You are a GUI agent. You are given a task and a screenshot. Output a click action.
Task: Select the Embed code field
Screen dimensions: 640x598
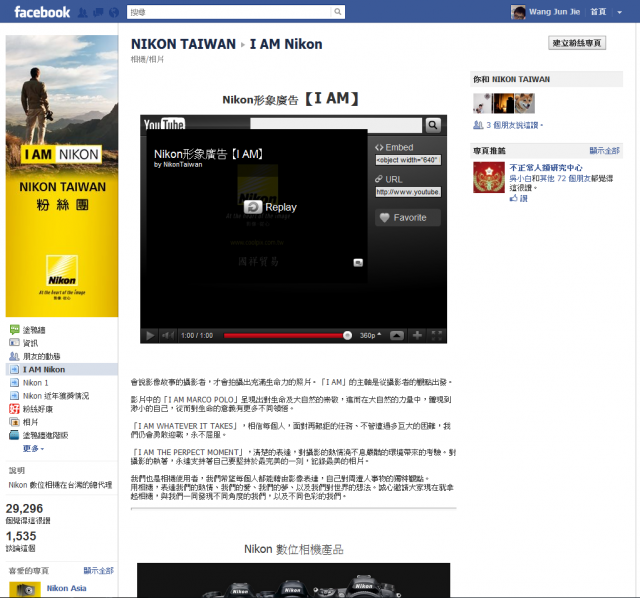408,160
